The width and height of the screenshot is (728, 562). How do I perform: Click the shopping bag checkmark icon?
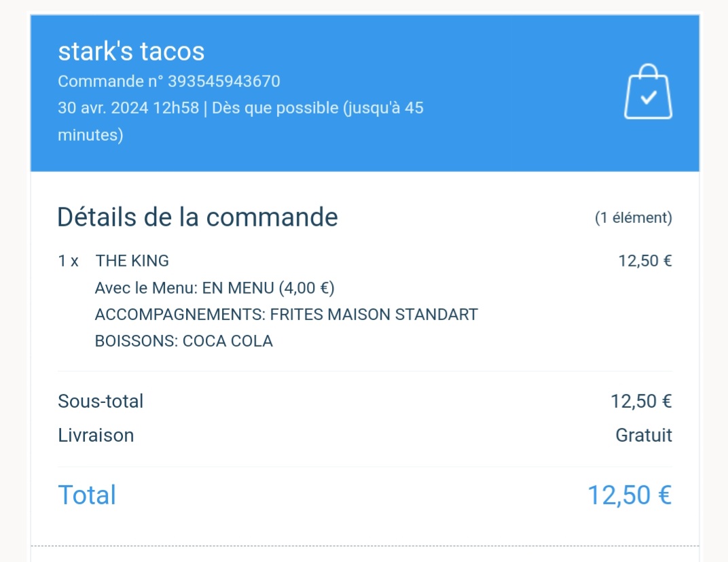tap(648, 92)
